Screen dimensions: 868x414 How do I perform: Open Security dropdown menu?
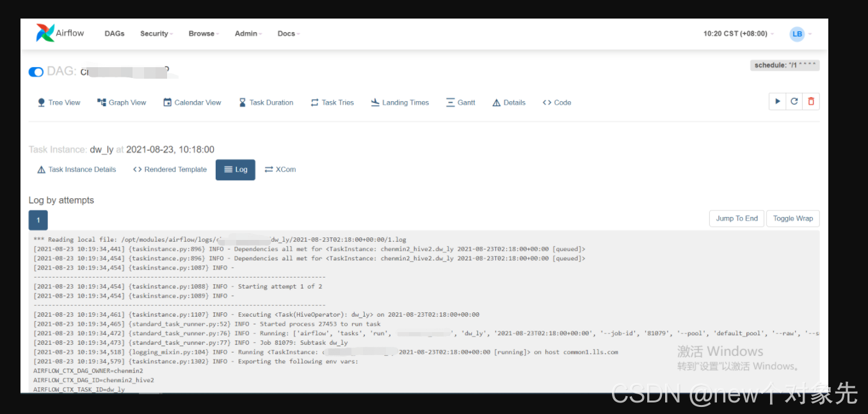[x=156, y=34]
